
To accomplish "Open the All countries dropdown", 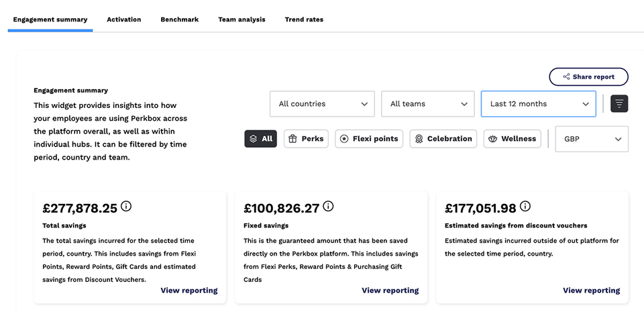I will click(x=322, y=104).
